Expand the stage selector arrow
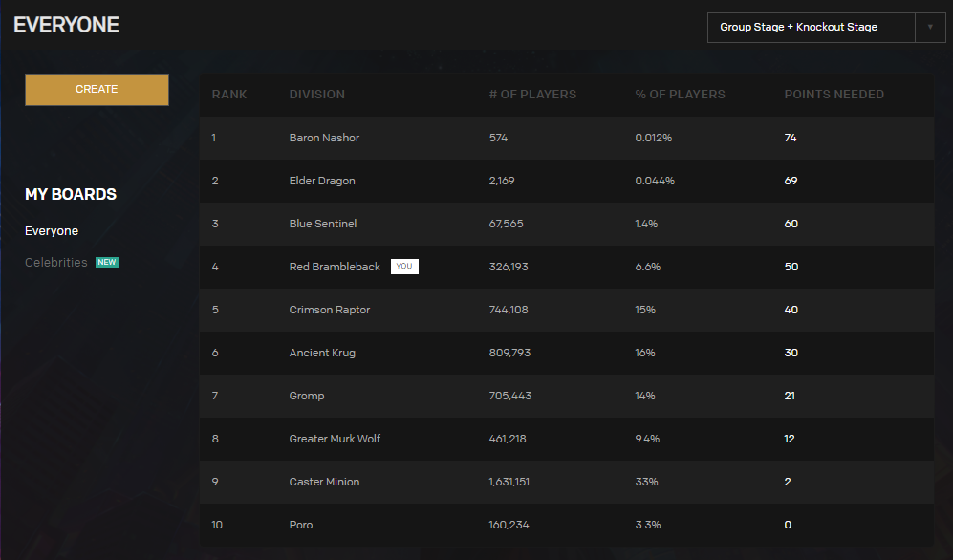953x560 pixels. (x=930, y=28)
